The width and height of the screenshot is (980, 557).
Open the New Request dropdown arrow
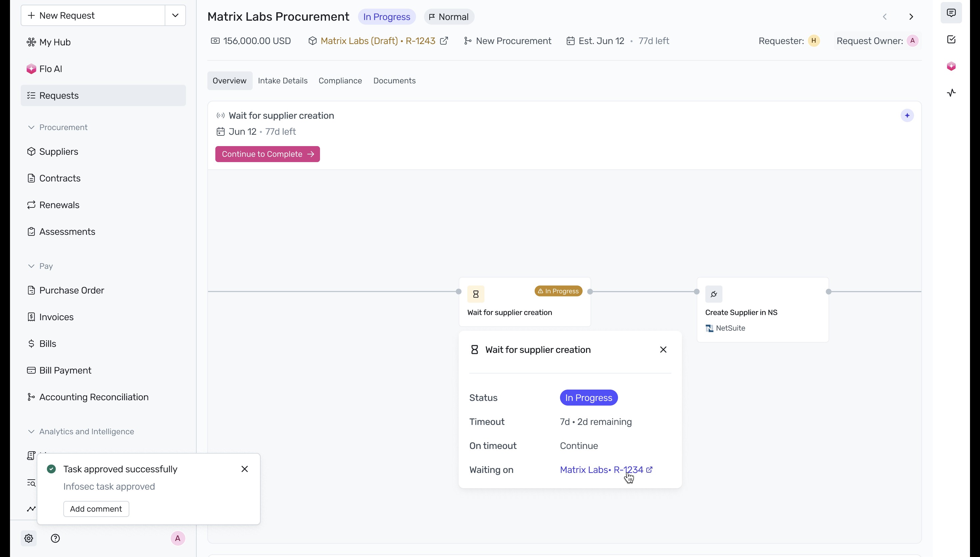coord(175,15)
